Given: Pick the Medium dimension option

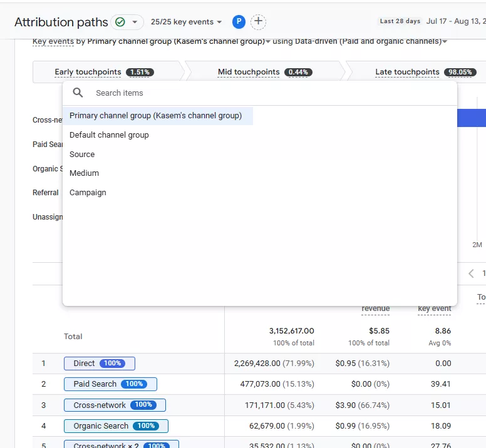Looking at the screenshot, I should 84,173.
